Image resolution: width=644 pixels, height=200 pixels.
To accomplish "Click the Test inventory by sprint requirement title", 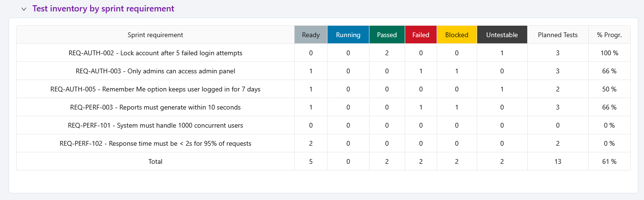I will coord(103,9).
